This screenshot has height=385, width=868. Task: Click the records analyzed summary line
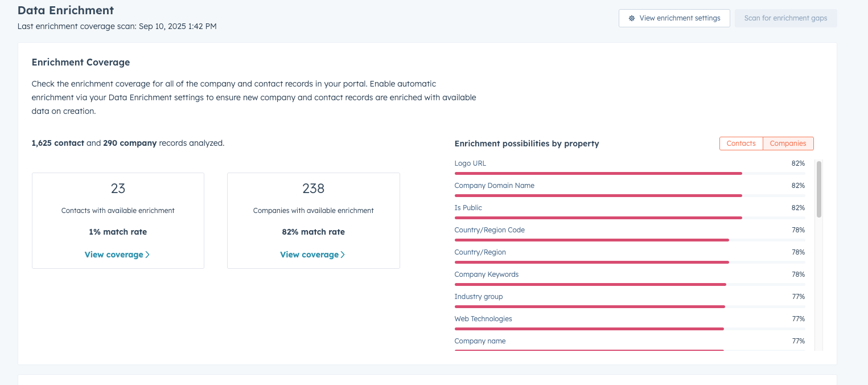tap(128, 143)
